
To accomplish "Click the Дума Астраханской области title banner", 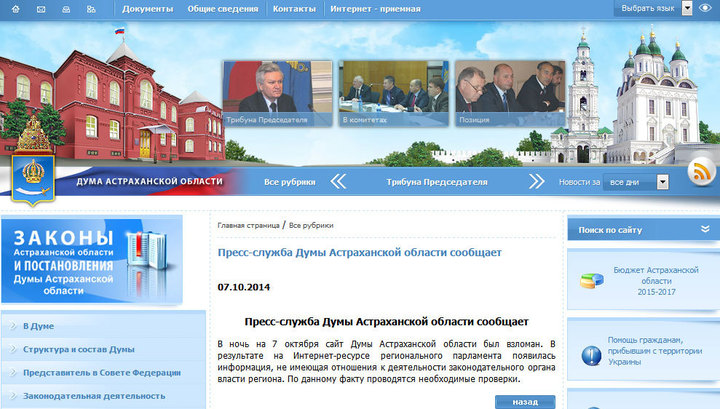I will [x=150, y=181].
